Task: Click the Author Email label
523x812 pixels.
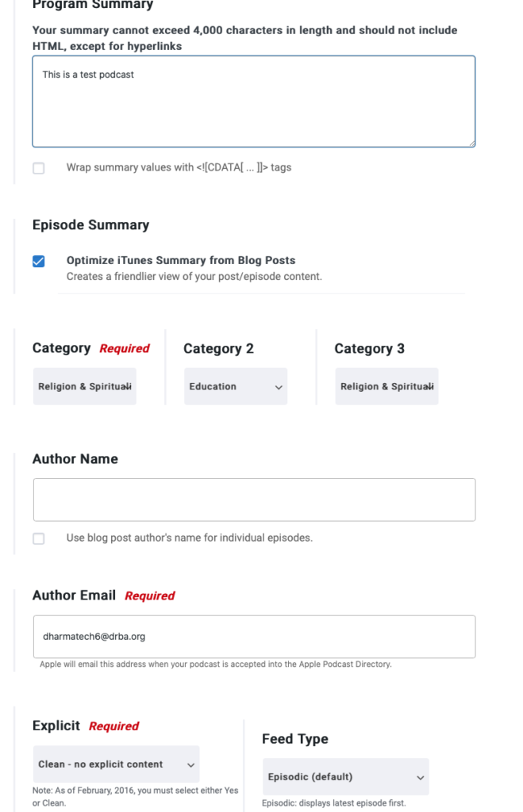Action: (74, 596)
